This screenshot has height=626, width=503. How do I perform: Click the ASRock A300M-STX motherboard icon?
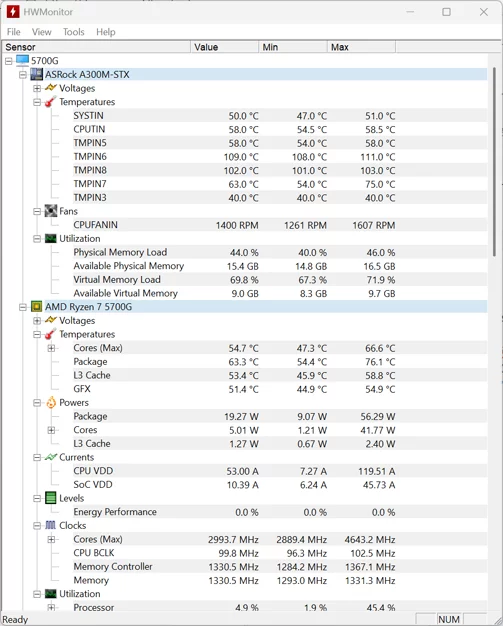36,74
